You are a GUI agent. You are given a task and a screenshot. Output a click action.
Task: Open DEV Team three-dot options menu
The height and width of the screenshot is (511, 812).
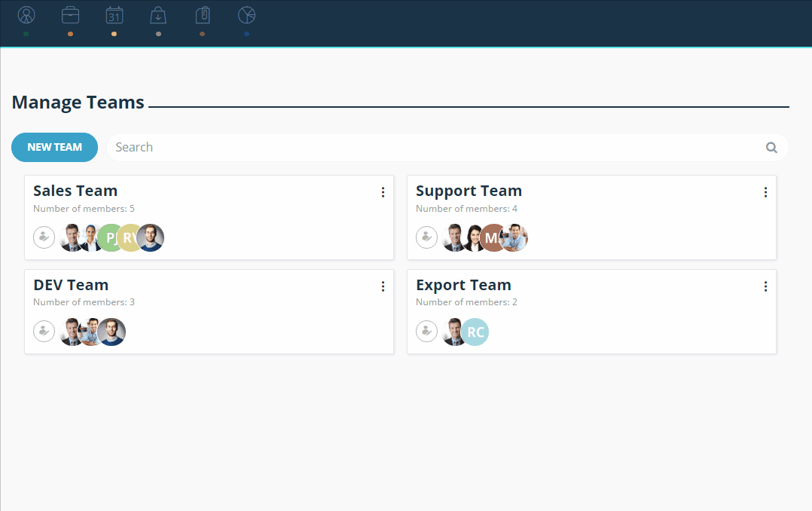coord(383,286)
